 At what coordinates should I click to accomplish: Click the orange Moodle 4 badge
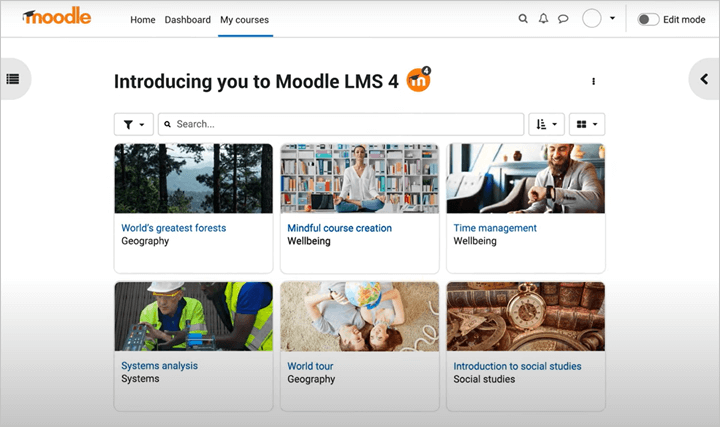tap(418, 80)
